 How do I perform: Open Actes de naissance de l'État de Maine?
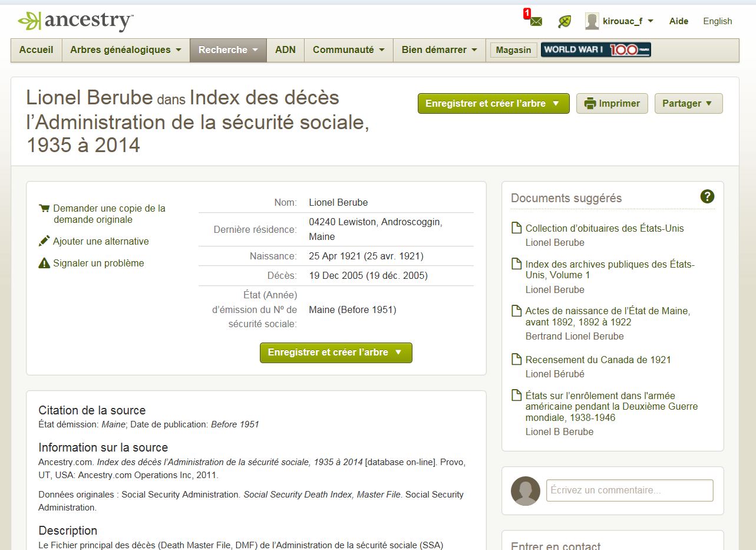coord(608,316)
